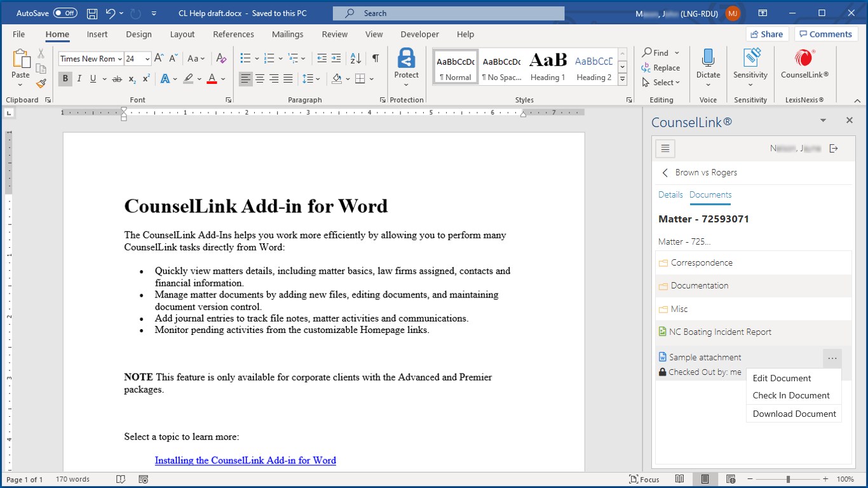Open the CounselLink task pane options arrow
This screenshot has height=488, width=868.
[x=823, y=121]
